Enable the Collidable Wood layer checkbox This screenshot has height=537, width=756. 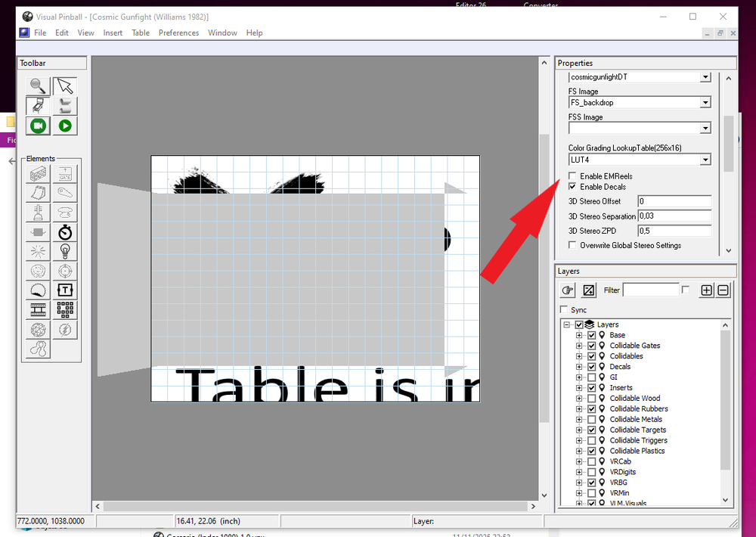(592, 399)
